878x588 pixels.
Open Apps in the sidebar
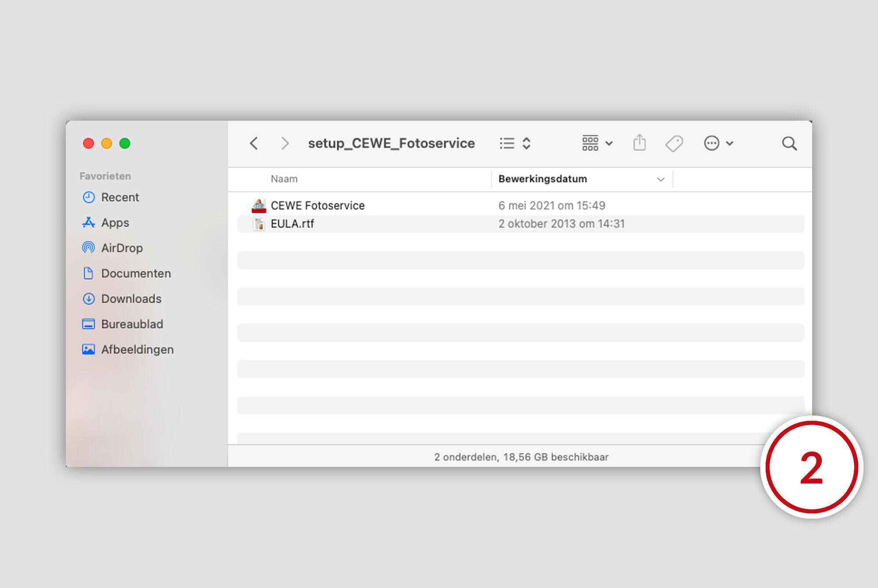click(115, 223)
